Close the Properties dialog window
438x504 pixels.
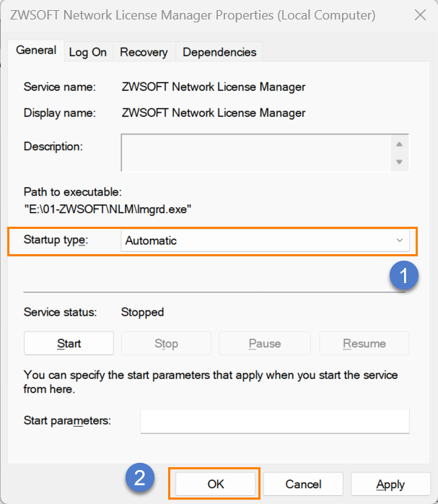(x=420, y=15)
